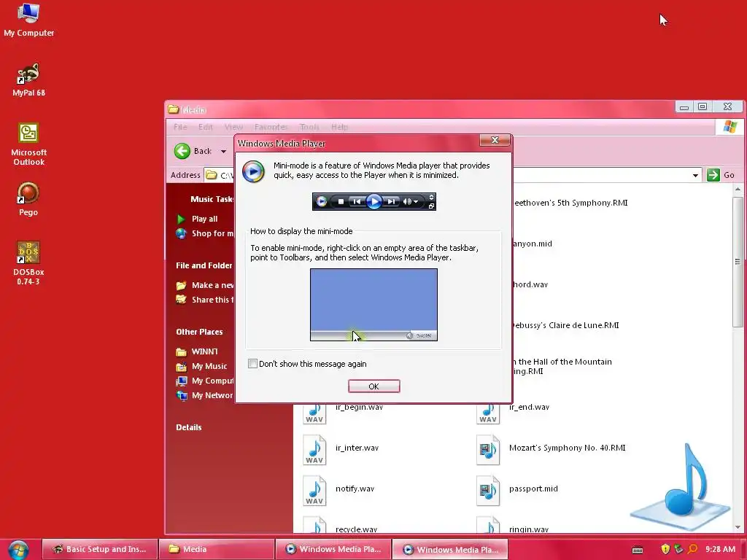This screenshot has width=747, height=560.
Task: Expand the Details panel header
Action: point(189,427)
